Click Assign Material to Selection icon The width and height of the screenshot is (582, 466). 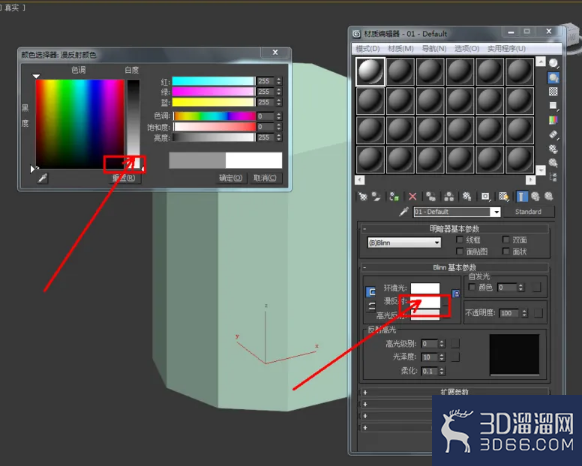click(394, 196)
